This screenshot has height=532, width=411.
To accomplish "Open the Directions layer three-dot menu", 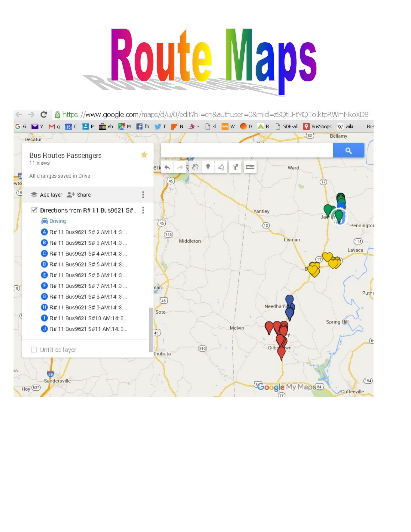I will click(143, 210).
